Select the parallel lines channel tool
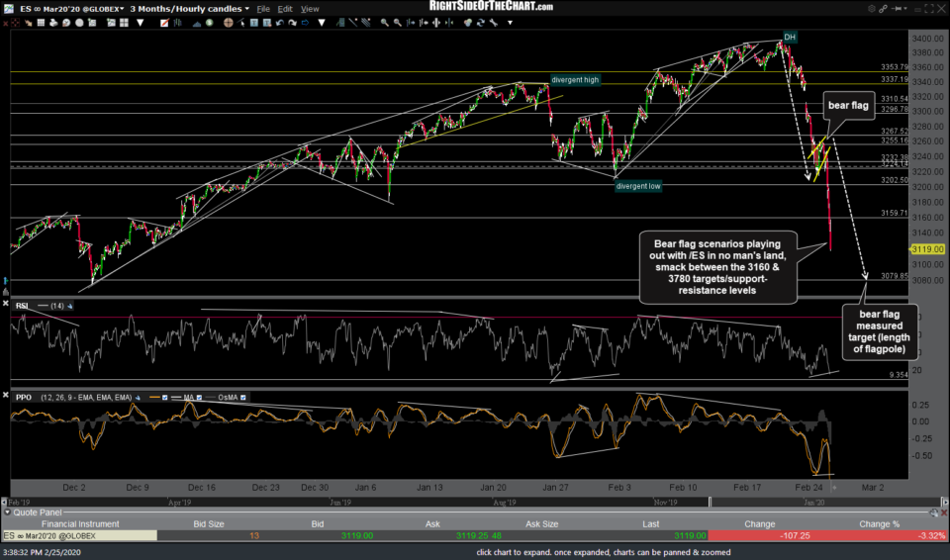This screenshot has height=560, width=950. pyautogui.click(x=365, y=23)
